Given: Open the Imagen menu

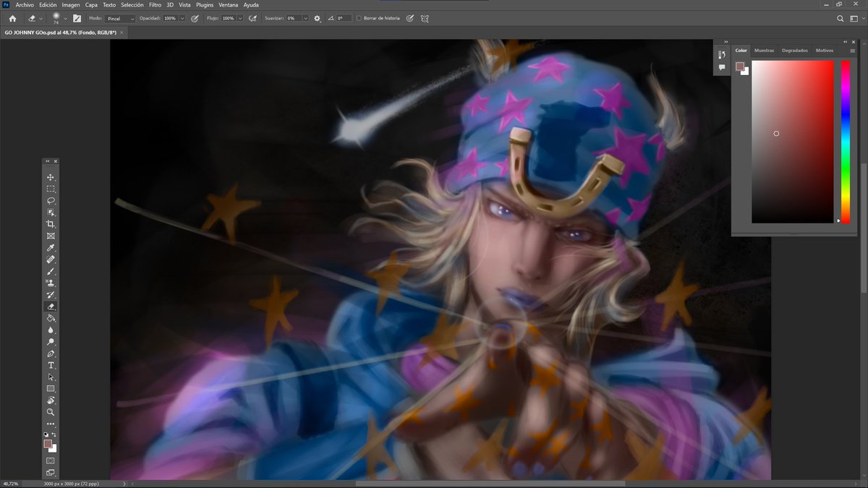Looking at the screenshot, I should [x=71, y=4].
